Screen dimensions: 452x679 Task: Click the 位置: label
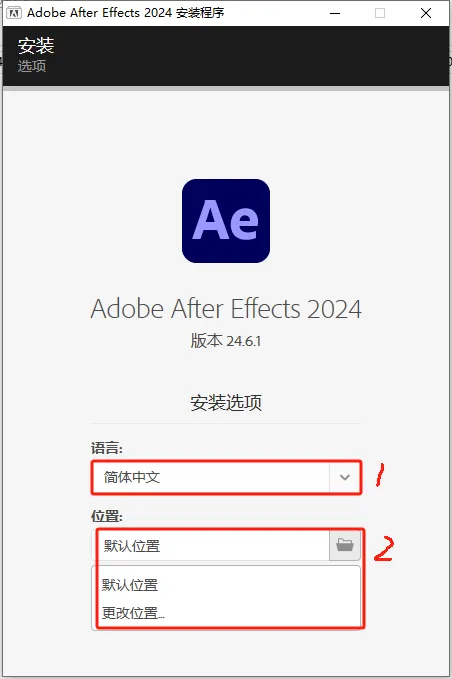click(x=107, y=516)
